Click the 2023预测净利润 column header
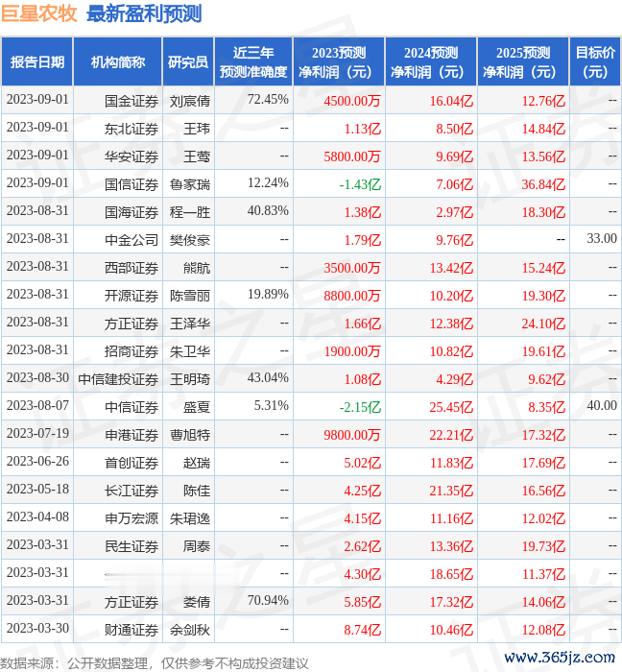The width and height of the screenshot is (622, 672). [x=339, y=62]
